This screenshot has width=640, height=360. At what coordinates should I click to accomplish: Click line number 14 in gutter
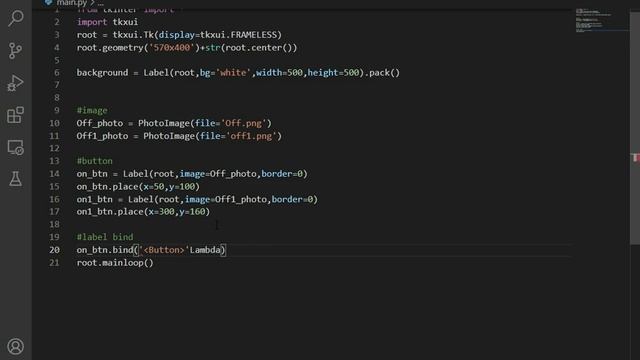click(54, 174)
